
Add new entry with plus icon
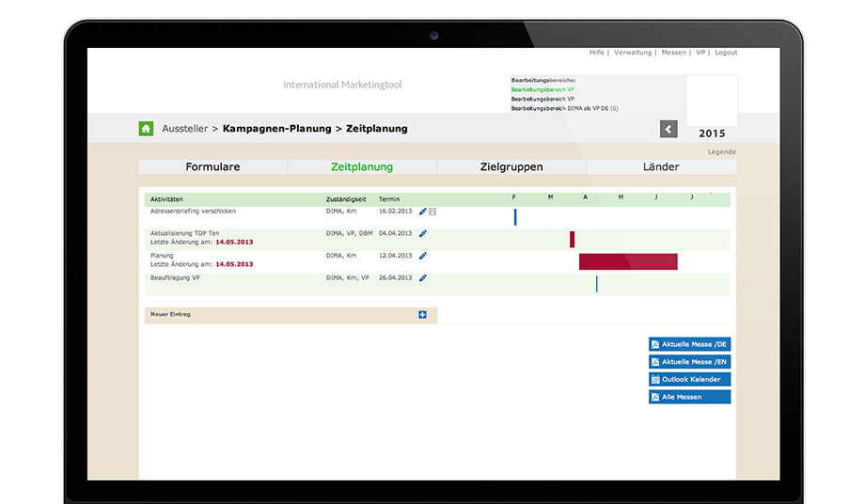(x=422, y=314)
